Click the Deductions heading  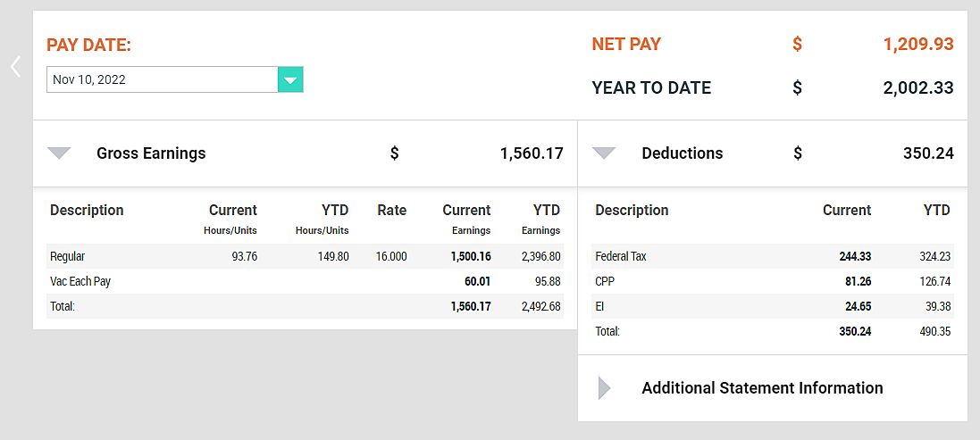tap(682, 154)
